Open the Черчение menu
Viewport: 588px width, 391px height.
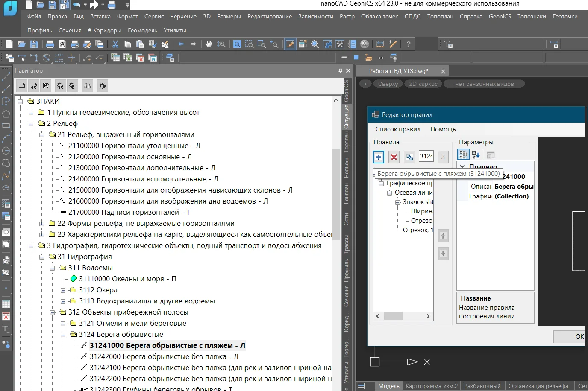(183, 16)
